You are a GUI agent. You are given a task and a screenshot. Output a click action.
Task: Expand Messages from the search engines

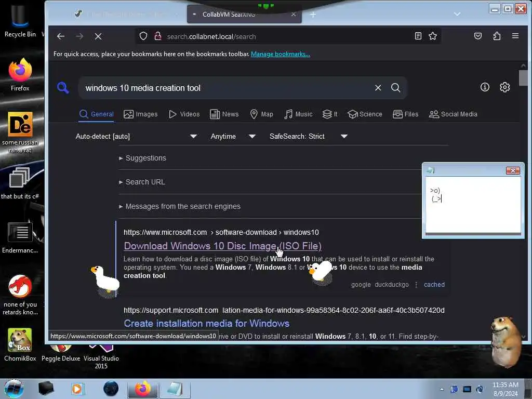click(180, 207)
